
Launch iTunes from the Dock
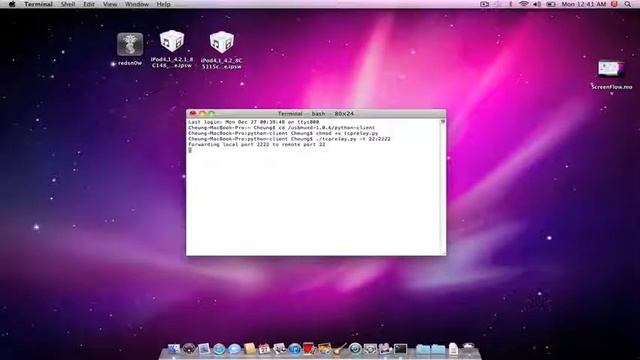pyautogui.click(x=295, y=349)
